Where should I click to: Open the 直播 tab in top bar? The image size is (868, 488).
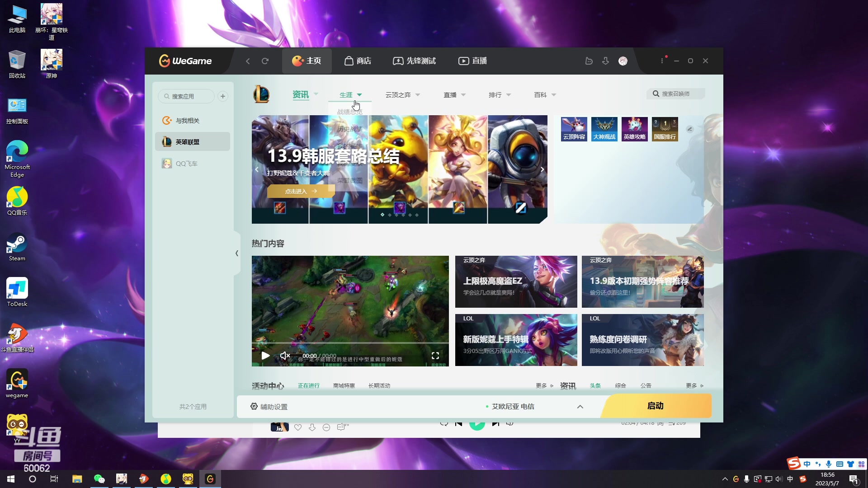pos(472,61)
